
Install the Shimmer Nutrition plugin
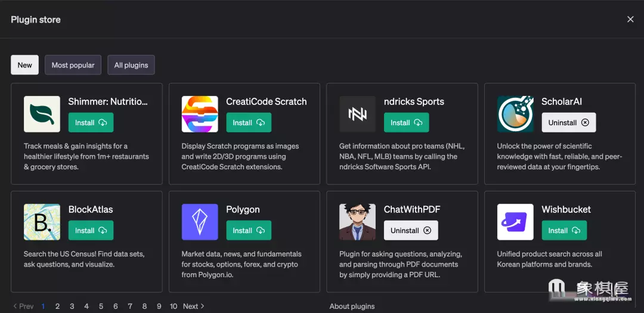pos(91,123)
